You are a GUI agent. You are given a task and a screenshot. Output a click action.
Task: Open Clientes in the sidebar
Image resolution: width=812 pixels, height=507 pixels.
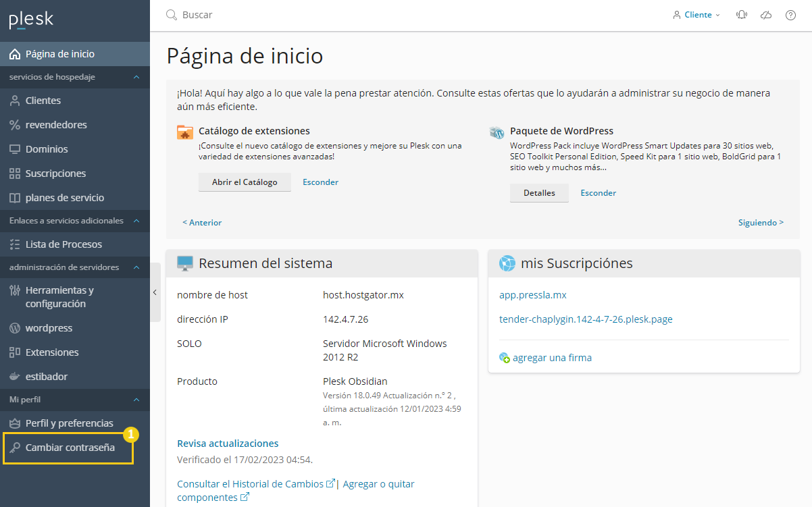point(75,101)
